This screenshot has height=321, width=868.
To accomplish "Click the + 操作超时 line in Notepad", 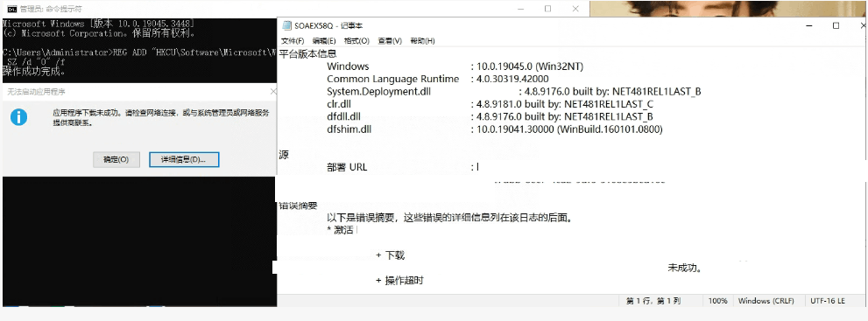I will (x=399, y=281).
